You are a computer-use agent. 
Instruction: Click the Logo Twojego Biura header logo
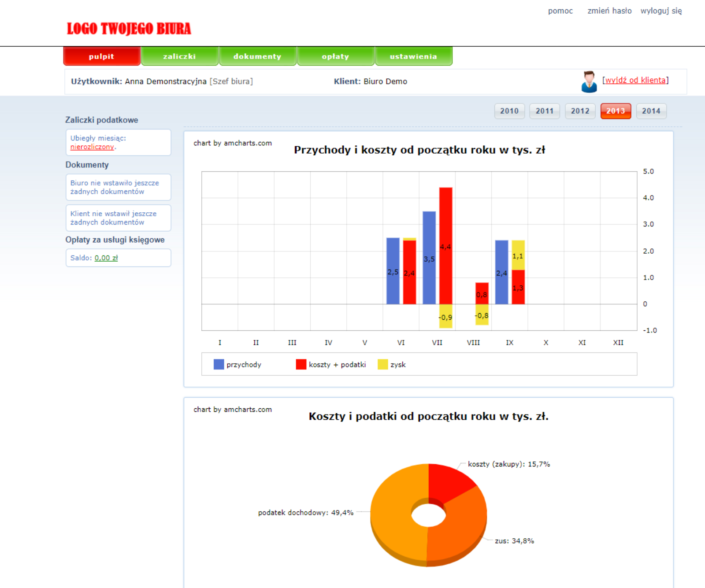[129, 29]
